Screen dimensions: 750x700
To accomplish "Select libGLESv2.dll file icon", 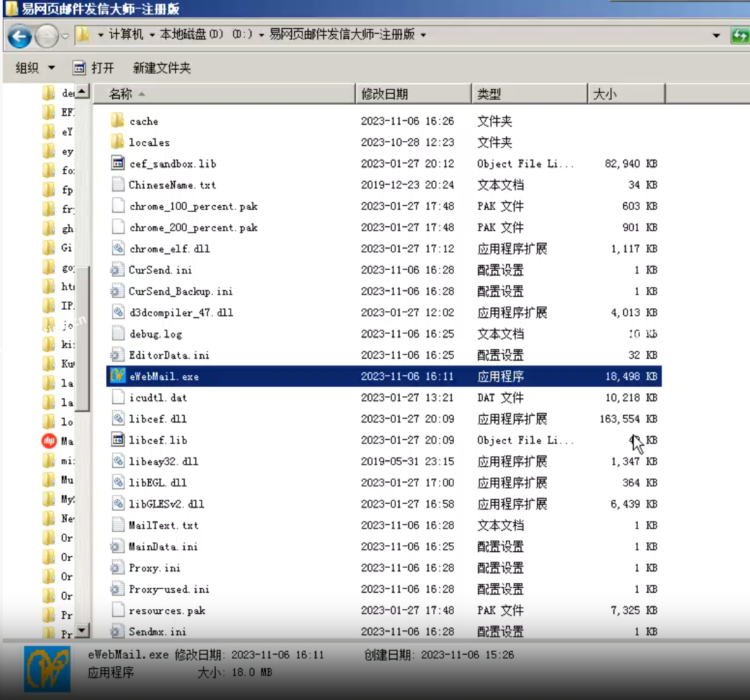I will tap(118, 503).
